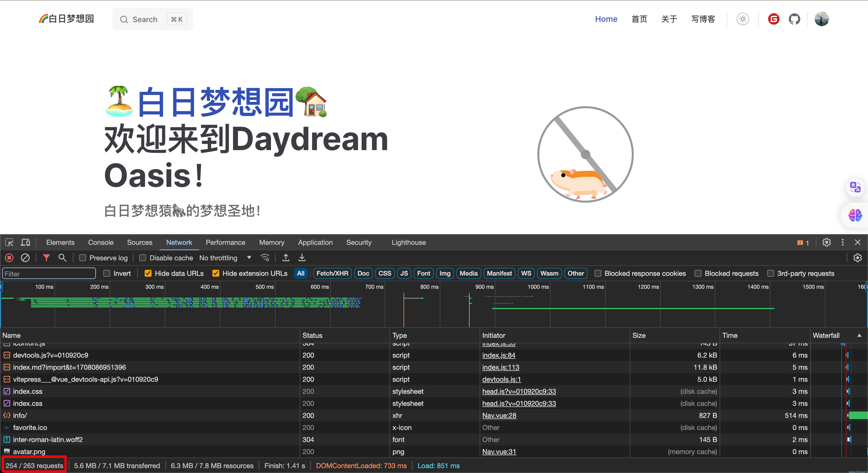Open initiator link devtools.js:1

click(x=501, y=380)
